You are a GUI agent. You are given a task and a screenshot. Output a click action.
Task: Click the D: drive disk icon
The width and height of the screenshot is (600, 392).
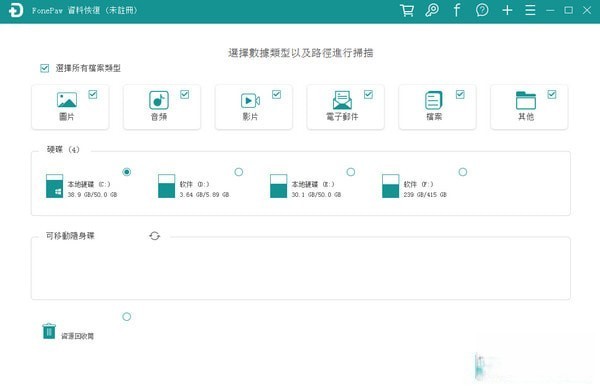tap(166, 186)
